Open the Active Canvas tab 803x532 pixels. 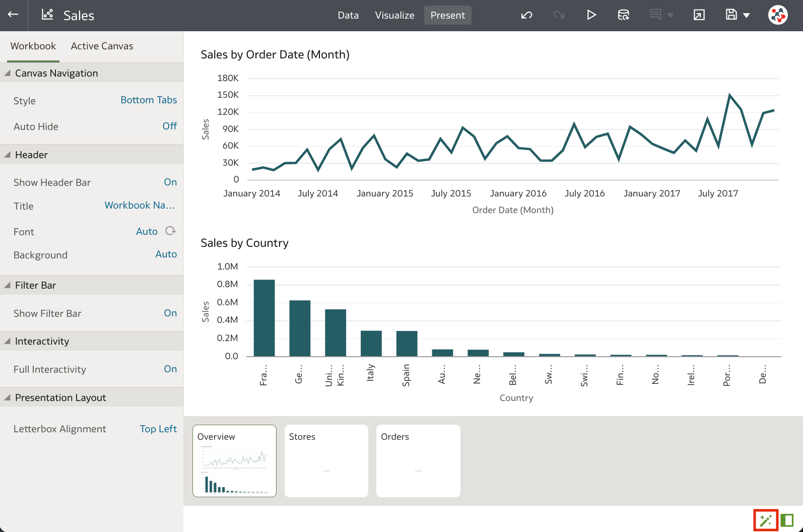click(102, 46)
